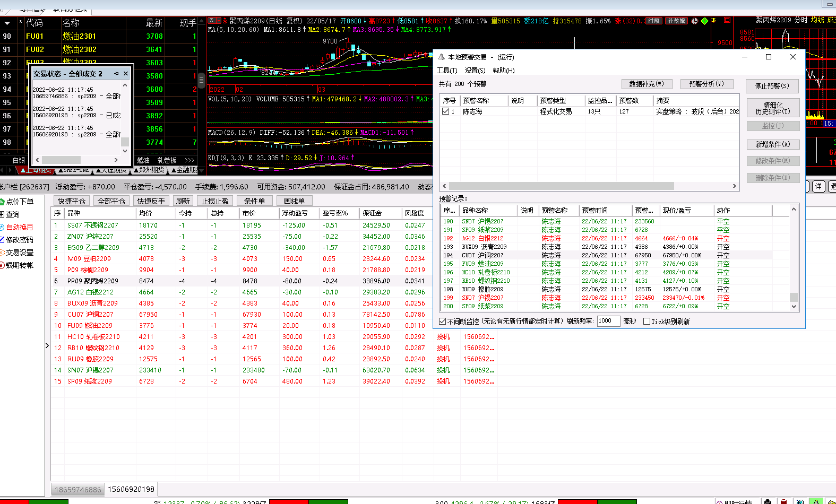
Task: Click horizontal scrollbar of alert conditions list
Action: coord(562,186)
